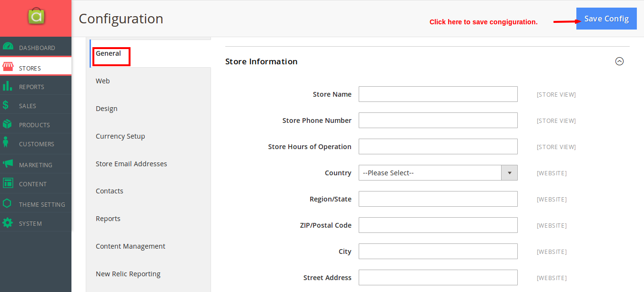Click the [WEBSITE] scope label beside Country
This screenshot has width=644, height=292.
552,173
